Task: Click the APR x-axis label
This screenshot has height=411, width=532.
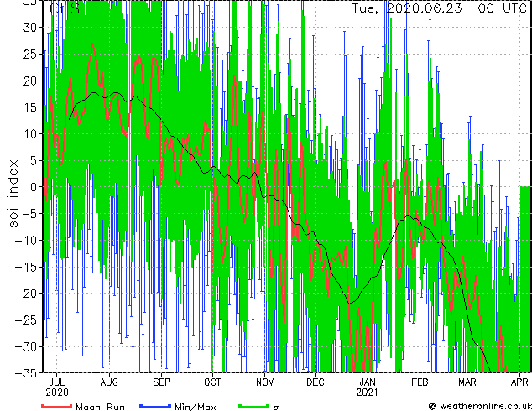Action: tap(519, 382)
